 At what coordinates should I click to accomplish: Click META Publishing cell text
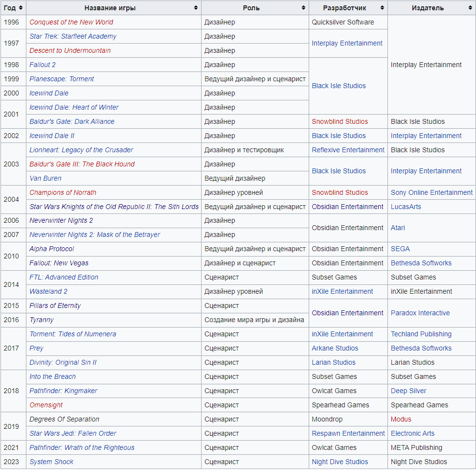(416, 447)
